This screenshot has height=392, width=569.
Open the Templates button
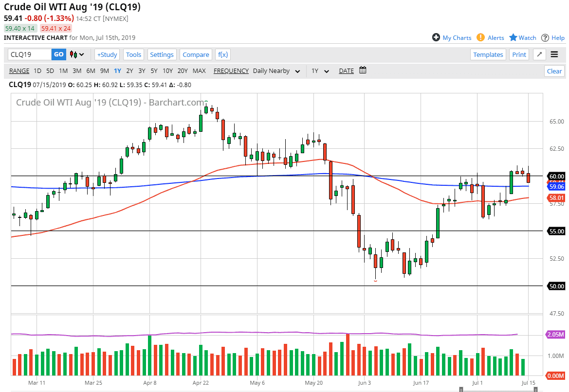(488, 54)
